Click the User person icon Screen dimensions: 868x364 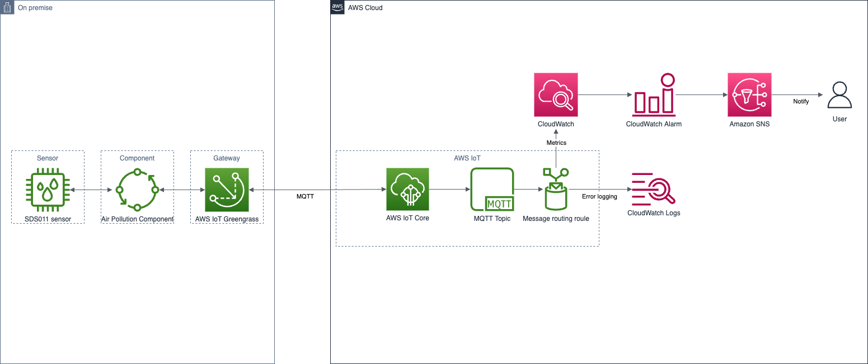tap(839, 96)
